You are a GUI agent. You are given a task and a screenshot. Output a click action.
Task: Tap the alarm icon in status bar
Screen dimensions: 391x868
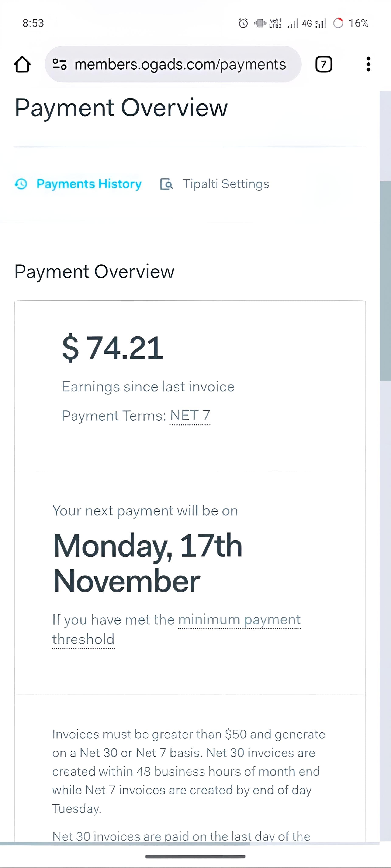tap(243, 23)
